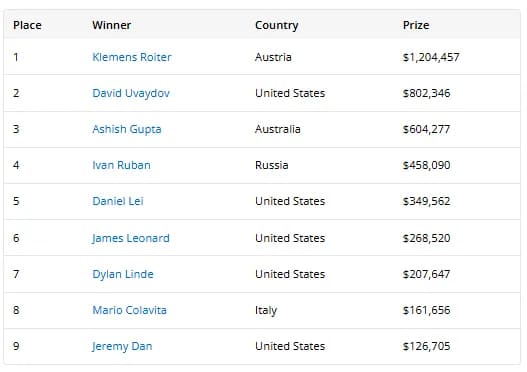
Task: Select the Mario Colavita link
Action: tap(129, 310)
